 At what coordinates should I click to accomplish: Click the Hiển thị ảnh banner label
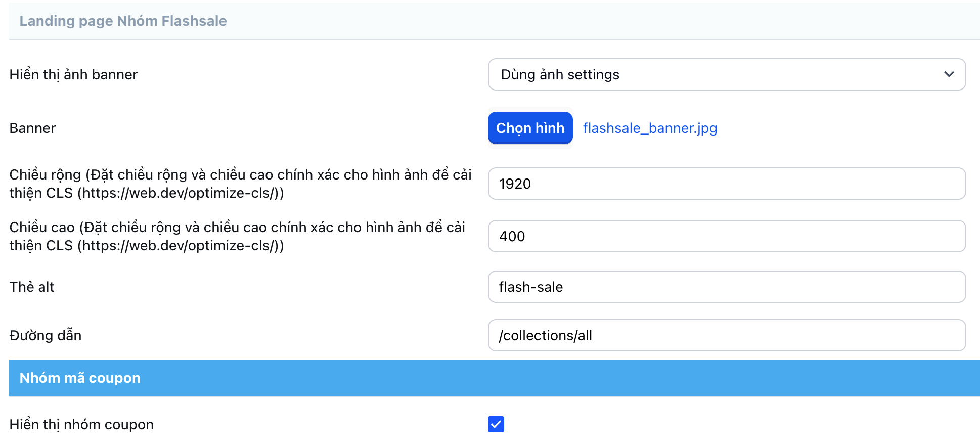[73, 75]
